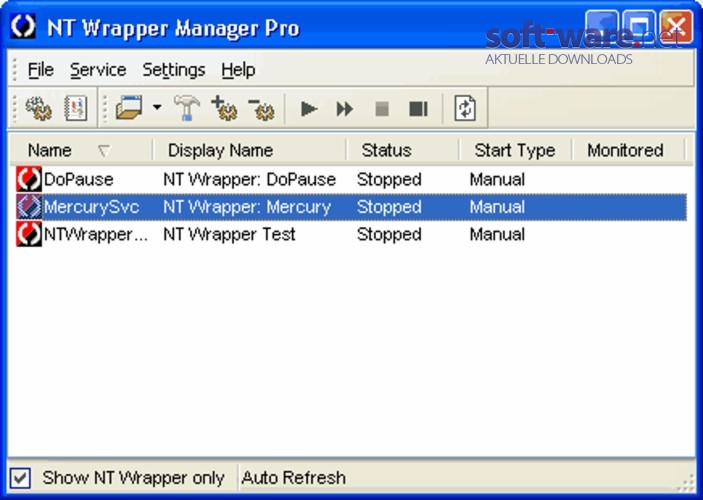Click the fast-forward double arrow button
The height and width of the screenshot is (500, 703).
[x=345, y=109]
